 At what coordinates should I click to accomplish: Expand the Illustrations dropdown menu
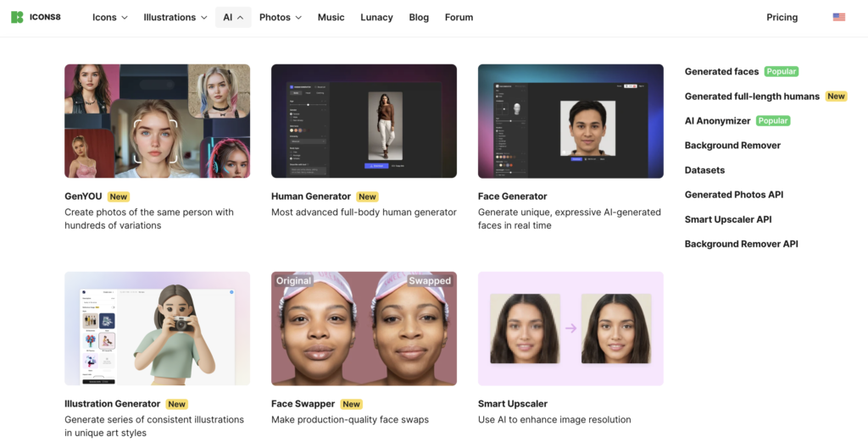[175, 17]
